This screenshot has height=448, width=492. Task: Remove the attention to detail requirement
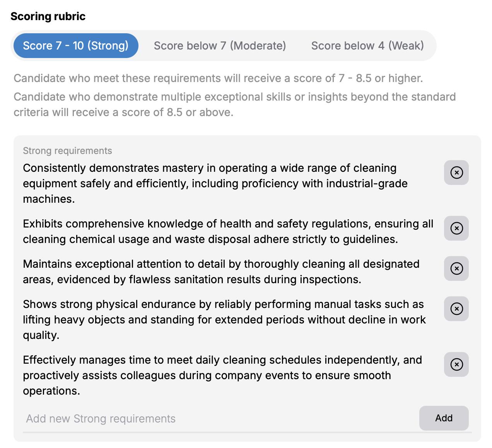point(456,268)
